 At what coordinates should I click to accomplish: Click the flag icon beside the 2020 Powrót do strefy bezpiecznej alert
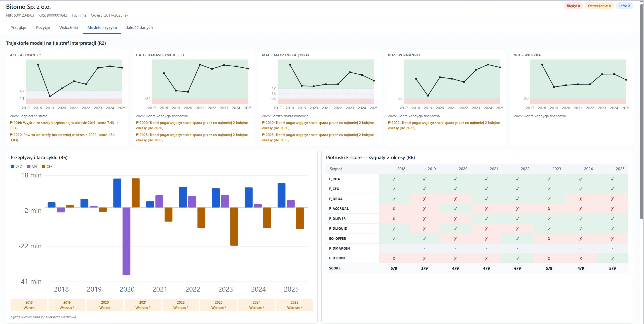click(x=11, y=135)
